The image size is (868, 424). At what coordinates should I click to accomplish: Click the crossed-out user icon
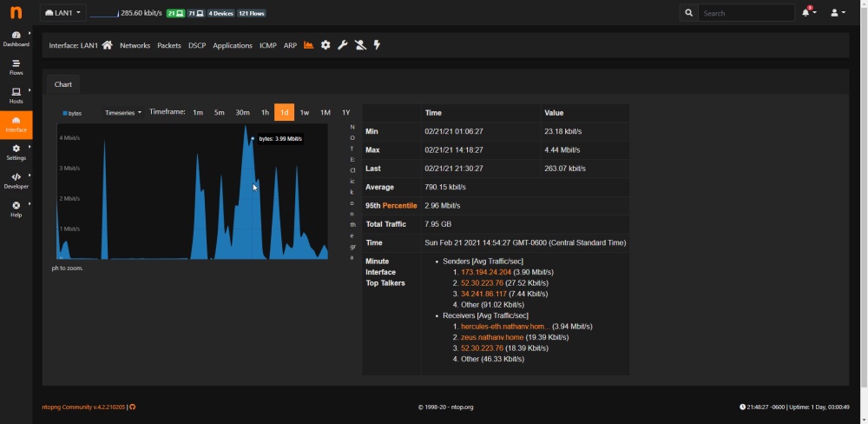click(x=360, y=45)
